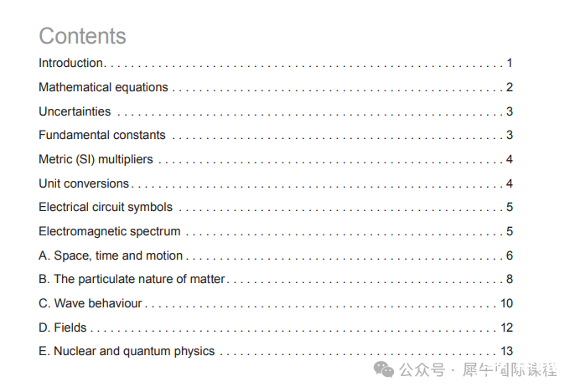Go to C. Wave behaviour section
The image size is (575, 392).
276,303
